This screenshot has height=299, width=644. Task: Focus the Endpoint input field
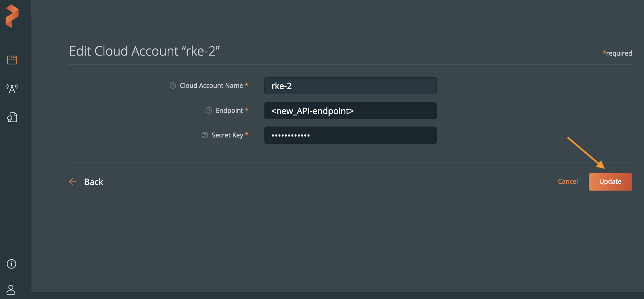(x=350, y=111)
